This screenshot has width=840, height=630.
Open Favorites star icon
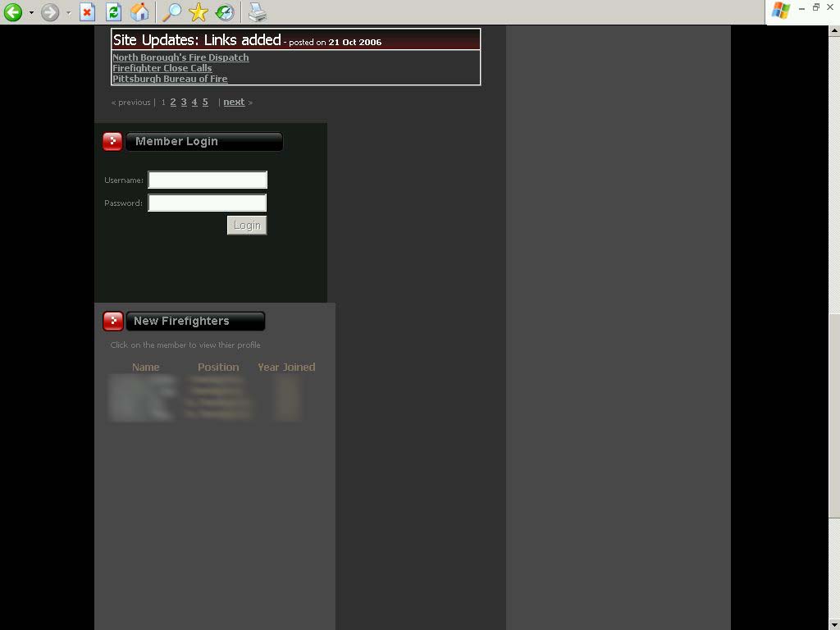pyautogui.click(x=199, y=12)
